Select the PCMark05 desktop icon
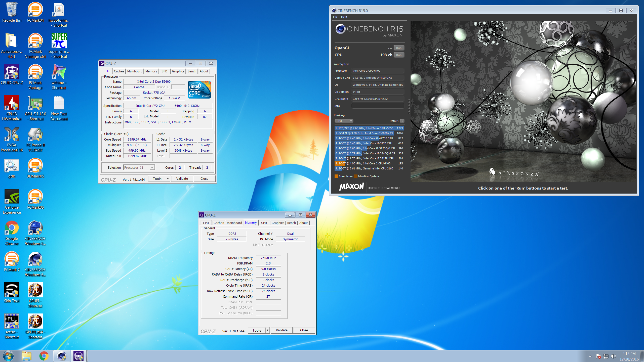The image size is (644, 362). click(x=35, y=200)
